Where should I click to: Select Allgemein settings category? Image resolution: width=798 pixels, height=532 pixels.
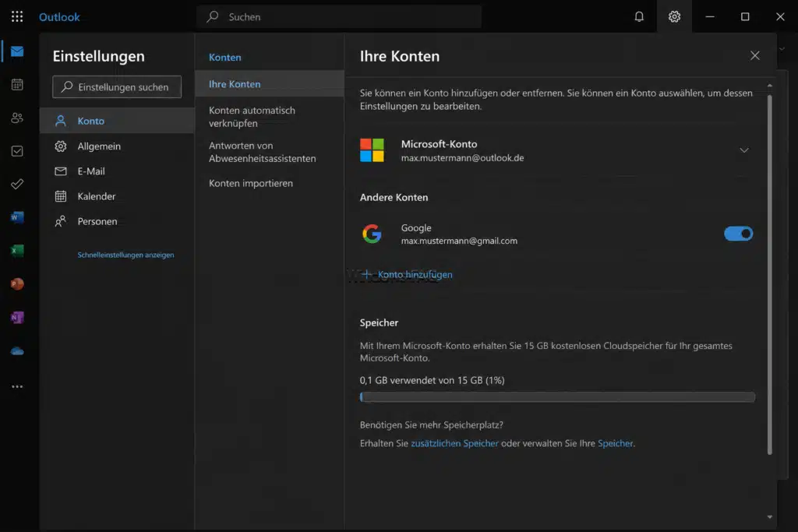tap(117, 146)
